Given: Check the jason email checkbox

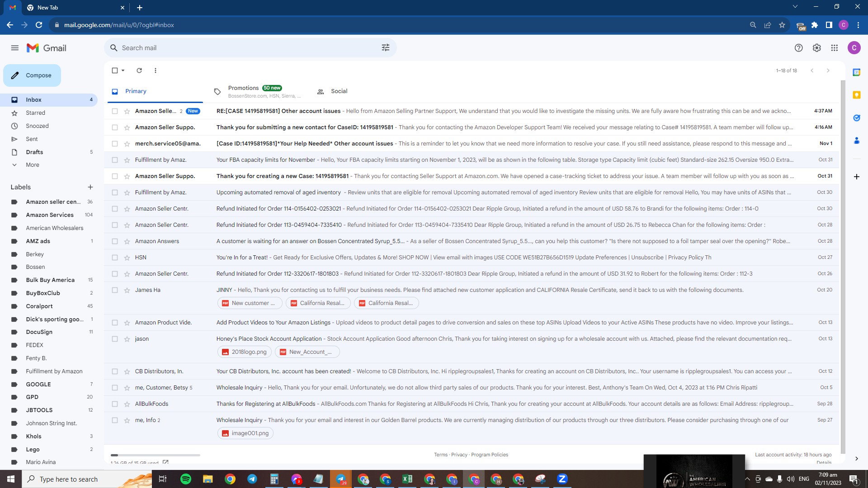Looking at the screenshot, I should tap(115, 339).
